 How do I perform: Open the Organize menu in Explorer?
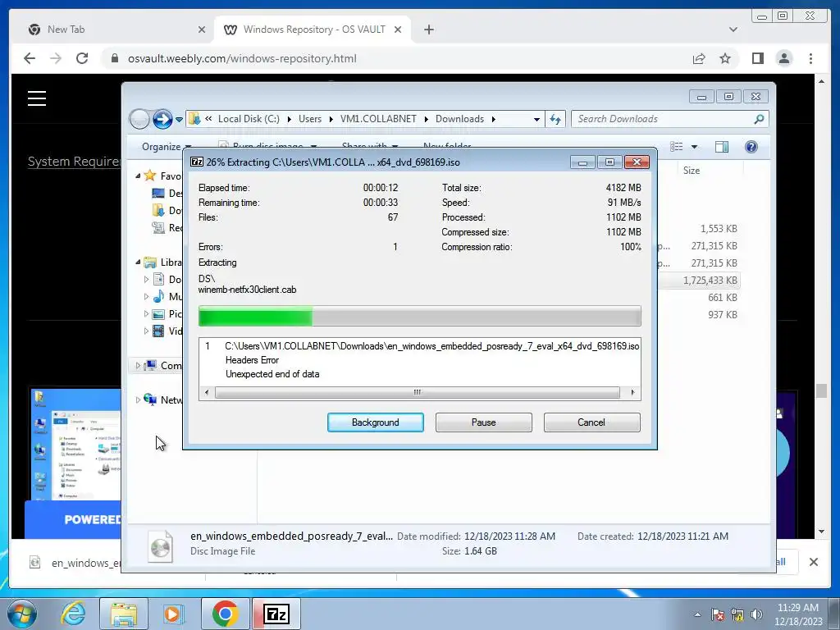point(166,146)
